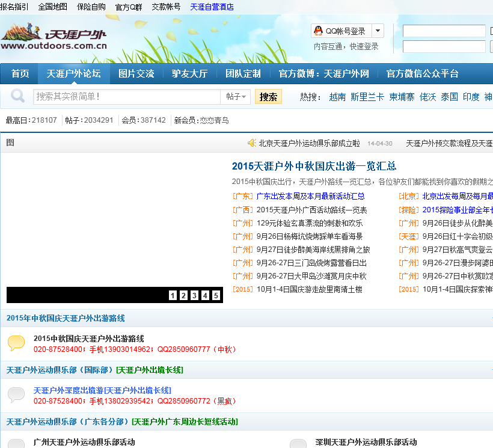493x448 pixels.
Task: Click hot search term 越南
Action: pyautogui.click(x=337, y=97)
